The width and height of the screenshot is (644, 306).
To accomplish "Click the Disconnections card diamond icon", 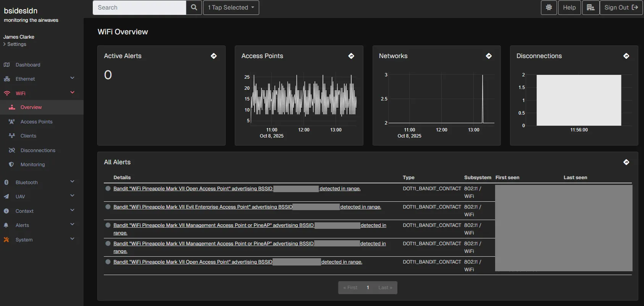I will 626,56.
